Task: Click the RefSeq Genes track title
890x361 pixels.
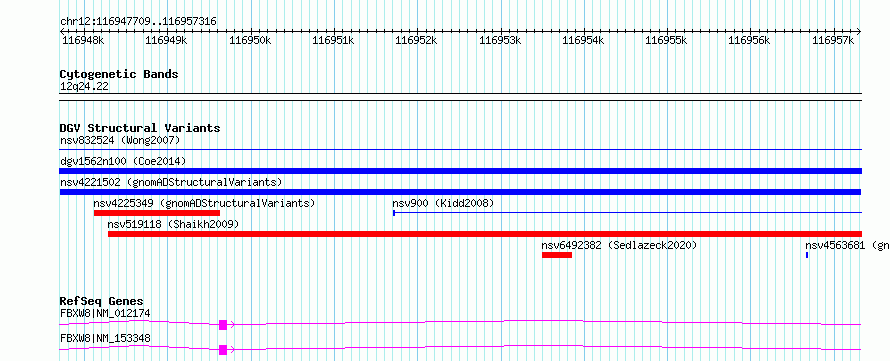Action: click(x=102, y=301)
